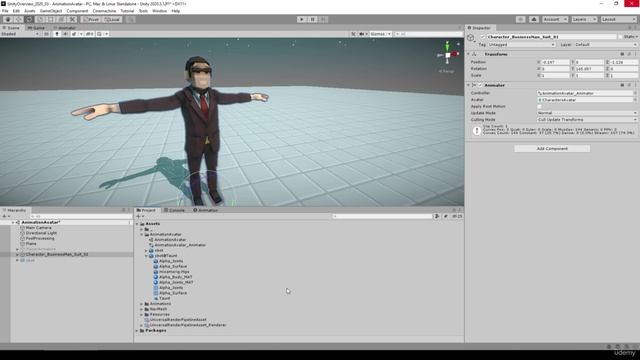Click the Project create (+) button
Viewport: 640px width, 360px height.
click(x=140, y=216)
